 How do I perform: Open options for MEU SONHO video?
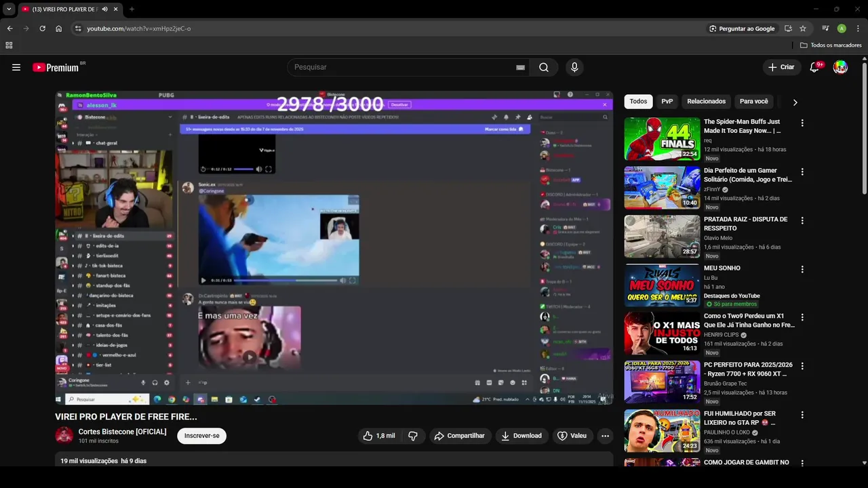click(x=802, y=269)
